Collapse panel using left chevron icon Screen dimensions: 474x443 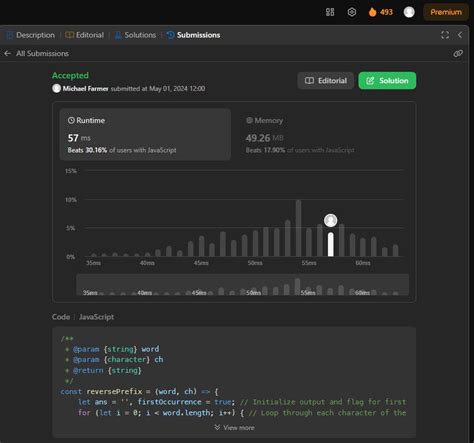click(460, 35)
